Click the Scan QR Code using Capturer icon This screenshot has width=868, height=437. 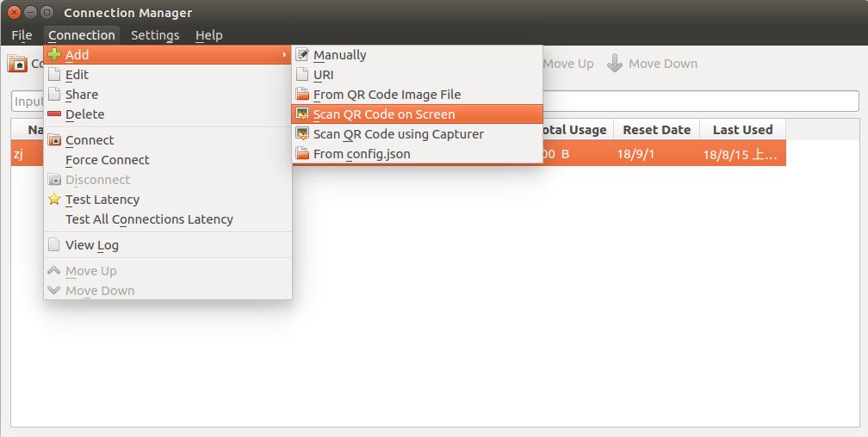tap(302, 134)
